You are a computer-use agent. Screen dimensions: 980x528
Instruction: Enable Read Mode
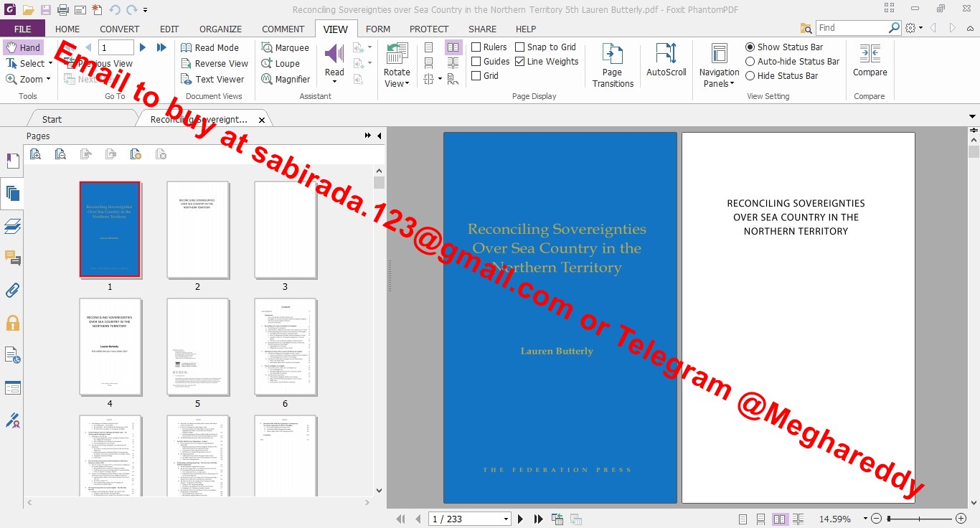(209, 47)
